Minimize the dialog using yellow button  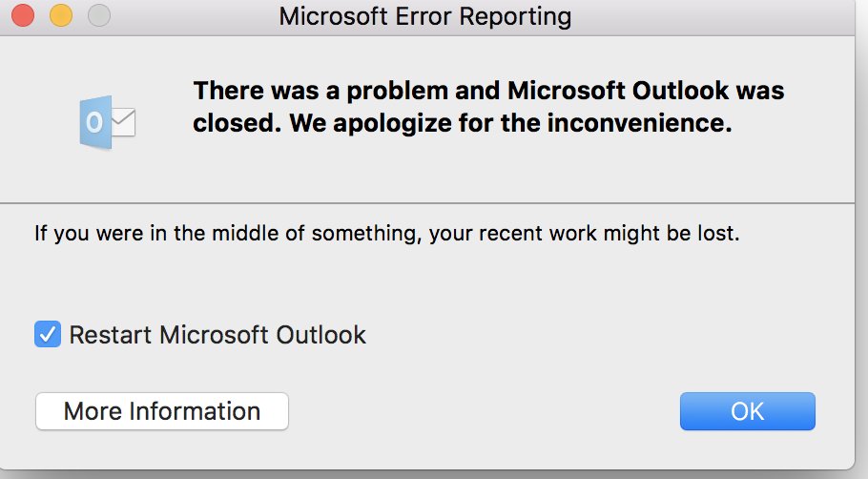[x=61, y=16]
